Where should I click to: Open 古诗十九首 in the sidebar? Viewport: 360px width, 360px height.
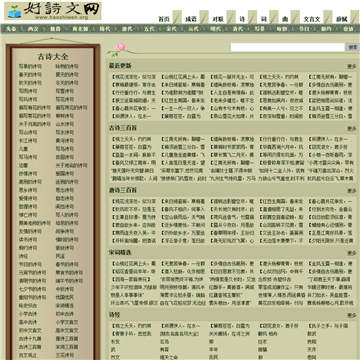[x=30, y=339]
